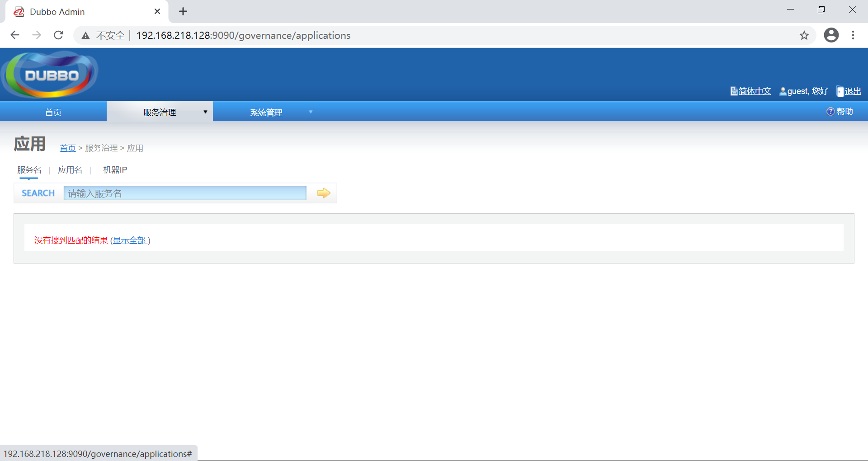Click the 显示全部 link

click(x=130, y=240)
